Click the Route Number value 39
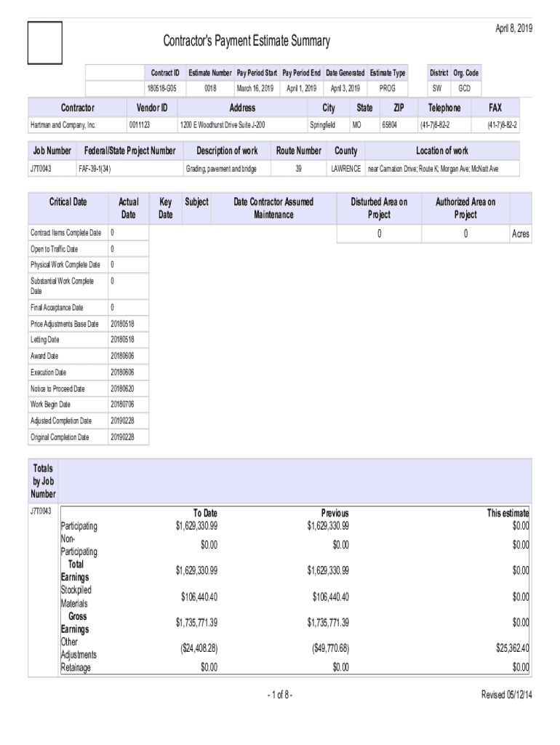Image resolution: width=560 pixels, height=745 pixels. tap(298, 168)
